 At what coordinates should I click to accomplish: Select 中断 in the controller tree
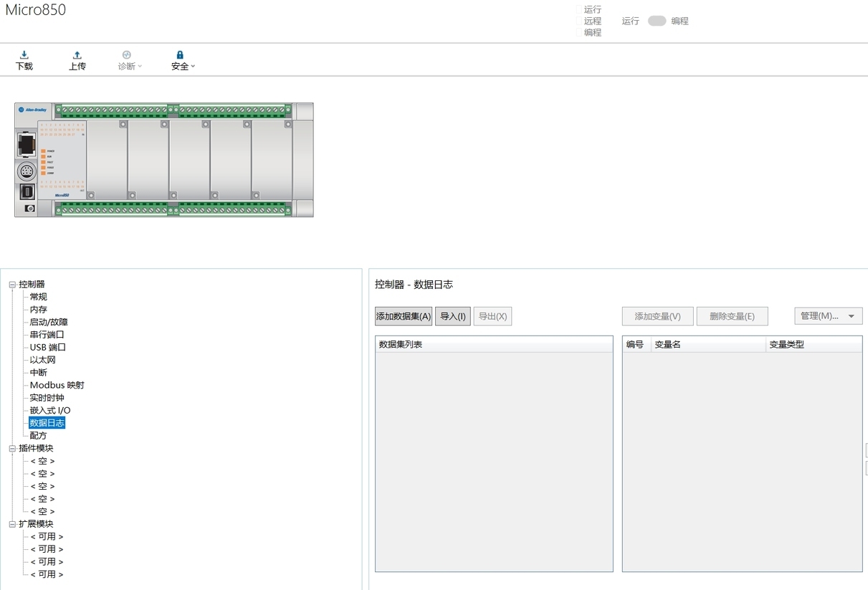pyautogui.click(x=39, y=373)
